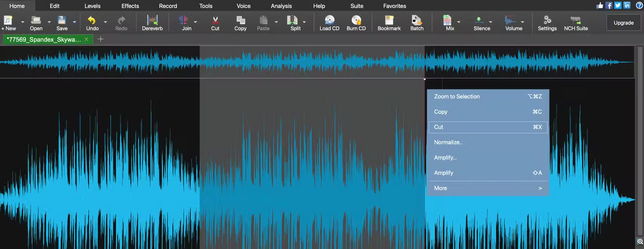The height and width of the screenshot is (249, 644).
Task: Click the Dereverb tool icon
Action: 152,20
